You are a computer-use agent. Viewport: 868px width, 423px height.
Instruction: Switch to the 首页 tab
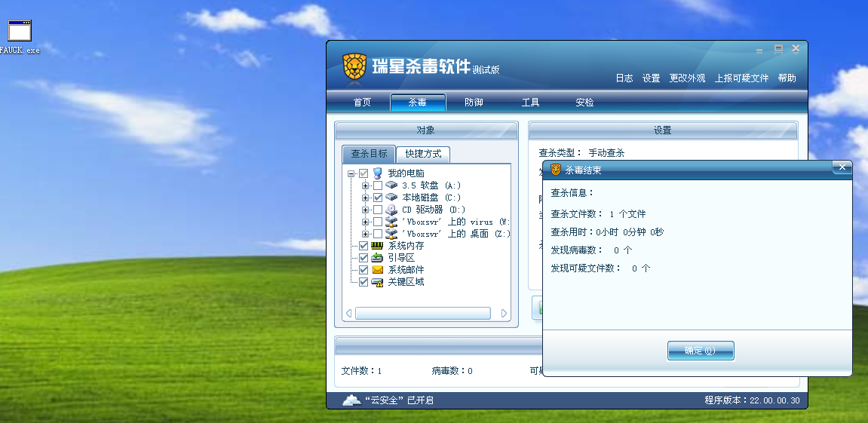362,103
